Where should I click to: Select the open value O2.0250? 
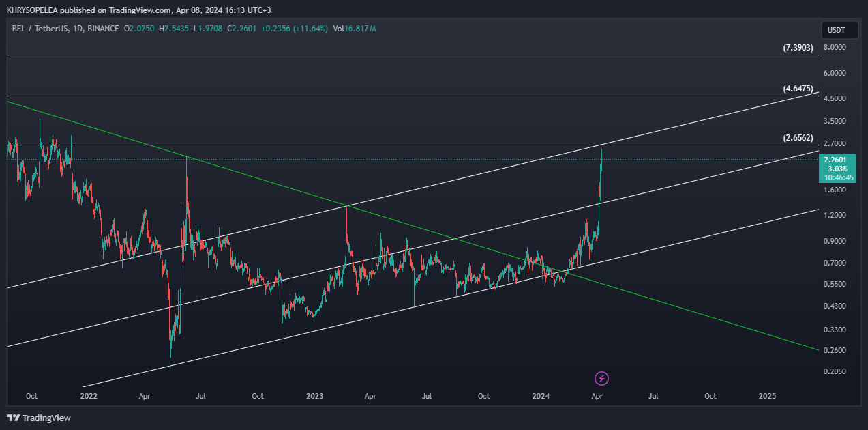140,29
